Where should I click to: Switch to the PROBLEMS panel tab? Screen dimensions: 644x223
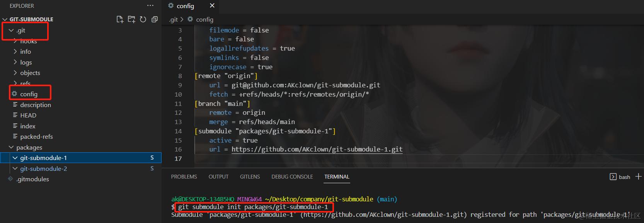point(184,177)
